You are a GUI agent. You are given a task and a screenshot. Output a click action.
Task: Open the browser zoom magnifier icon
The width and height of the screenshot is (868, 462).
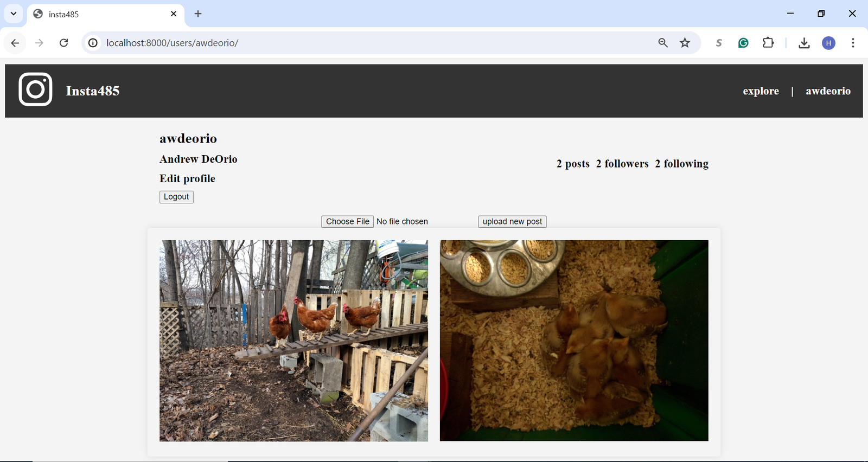663,43
